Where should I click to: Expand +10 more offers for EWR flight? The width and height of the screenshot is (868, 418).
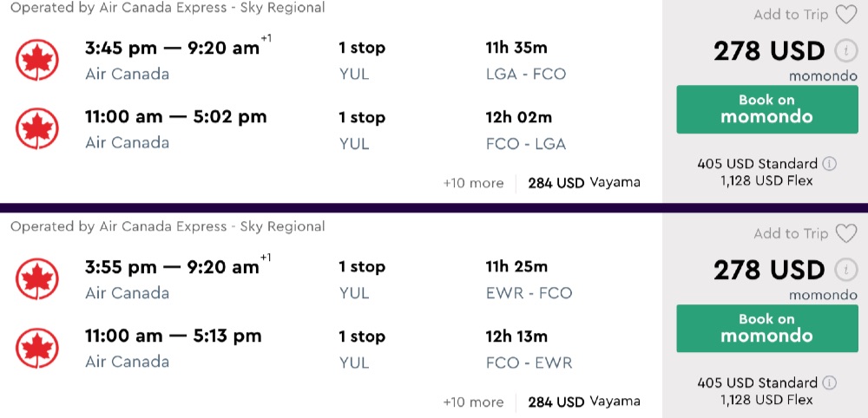click(473, 402)
